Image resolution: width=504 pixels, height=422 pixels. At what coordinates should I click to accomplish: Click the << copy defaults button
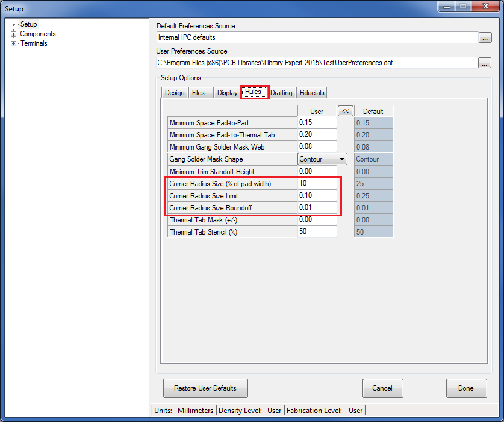(x=345, y=111)
